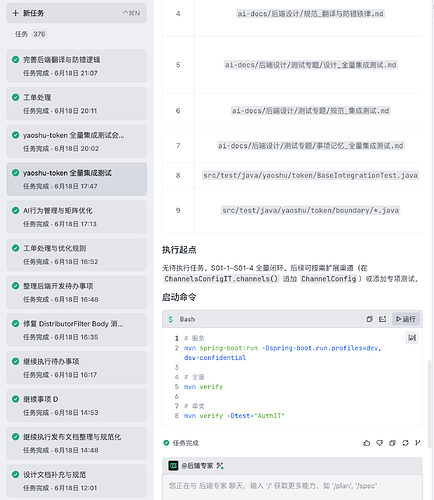The width and height of the screenshot is (434, 500).
Task: Regenerate the response with the refresh icon
Action: click(405, 443)
